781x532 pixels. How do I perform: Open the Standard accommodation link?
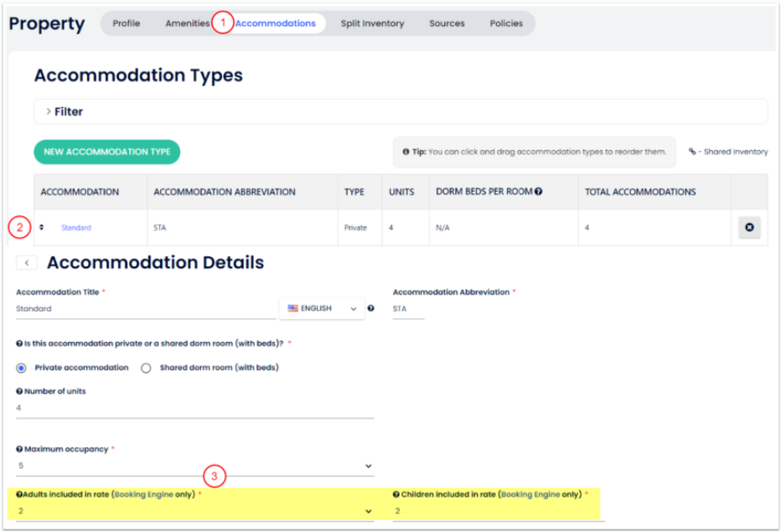pos(76,228)
